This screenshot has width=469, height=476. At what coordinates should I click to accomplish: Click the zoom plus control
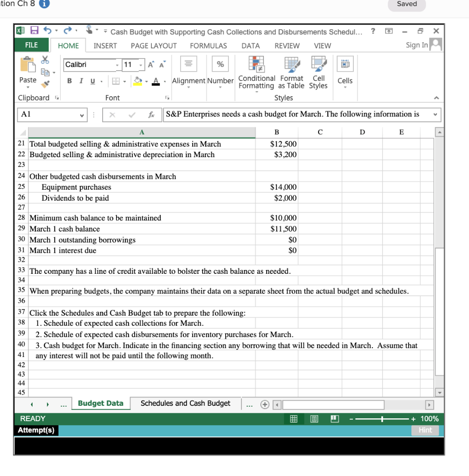(x=413, y=418)
